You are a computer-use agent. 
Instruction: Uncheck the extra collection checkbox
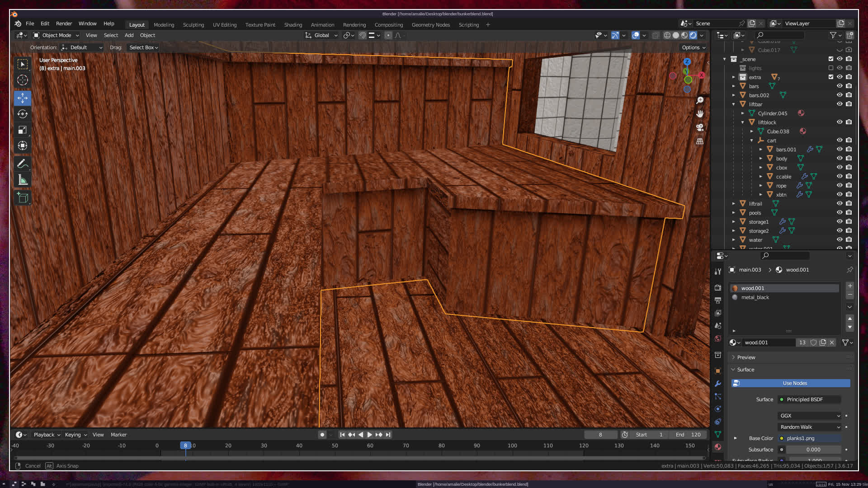tap(830, 77)
